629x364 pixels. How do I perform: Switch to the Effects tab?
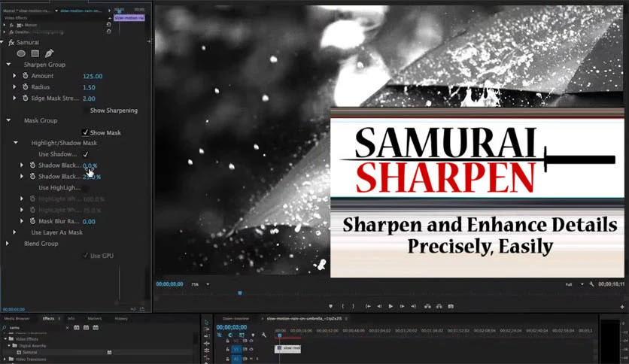point(49,319)
